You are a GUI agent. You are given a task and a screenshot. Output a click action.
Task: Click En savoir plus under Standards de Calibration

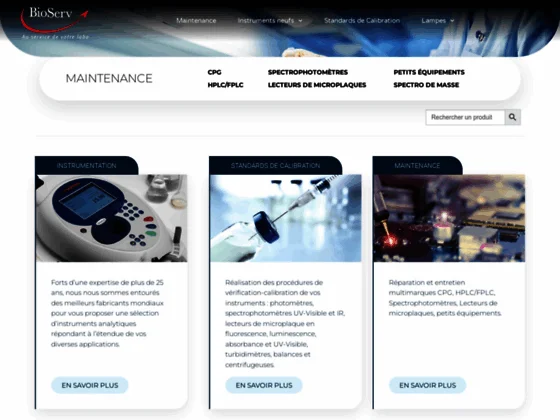pos(264,385)
